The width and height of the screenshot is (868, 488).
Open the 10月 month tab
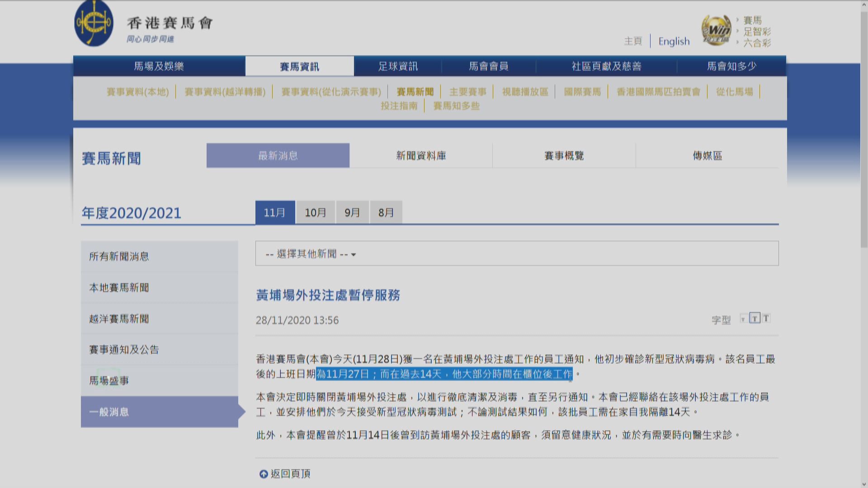click(x=315, y=212)
